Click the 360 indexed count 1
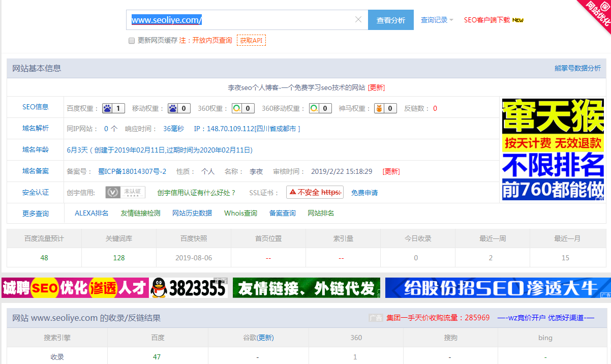The image size is (611, 364). tap(355, 357)
